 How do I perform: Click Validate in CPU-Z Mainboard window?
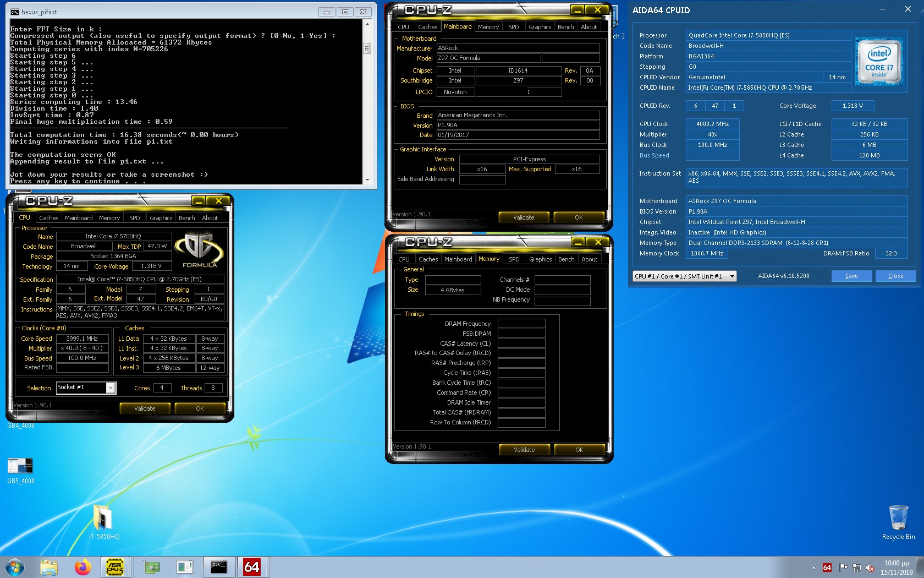tap(524, 217)
